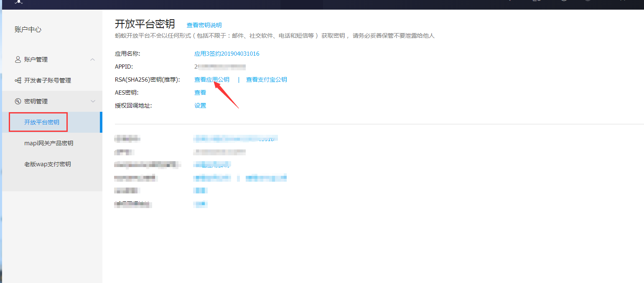Open the 查看密钥说明 help link
Screen dimensions: 644x283
pos(204,25)
